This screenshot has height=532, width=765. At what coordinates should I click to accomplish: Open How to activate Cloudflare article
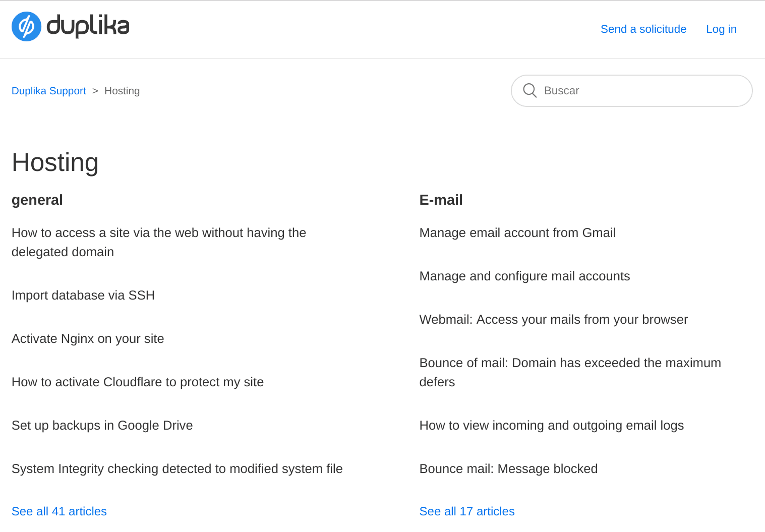tap(138, 382)
